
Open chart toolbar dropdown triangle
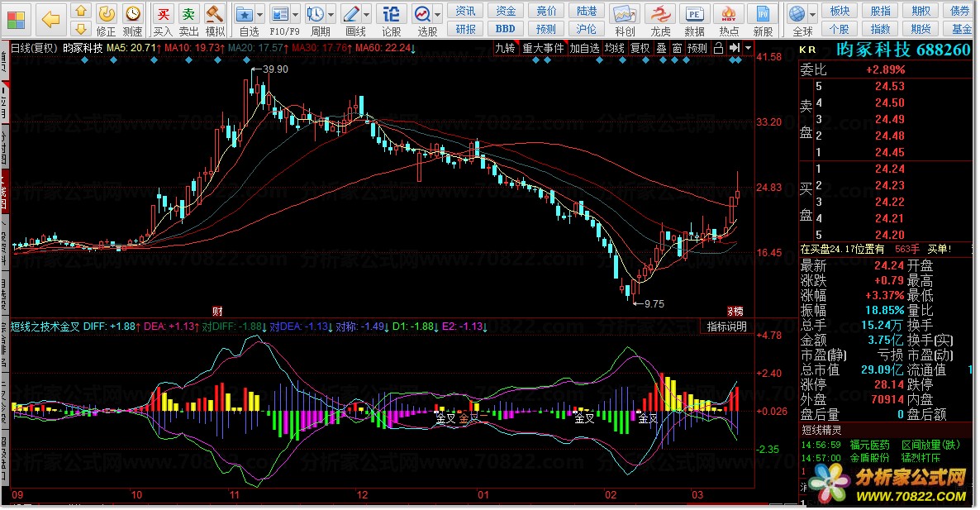pos(748,48)
